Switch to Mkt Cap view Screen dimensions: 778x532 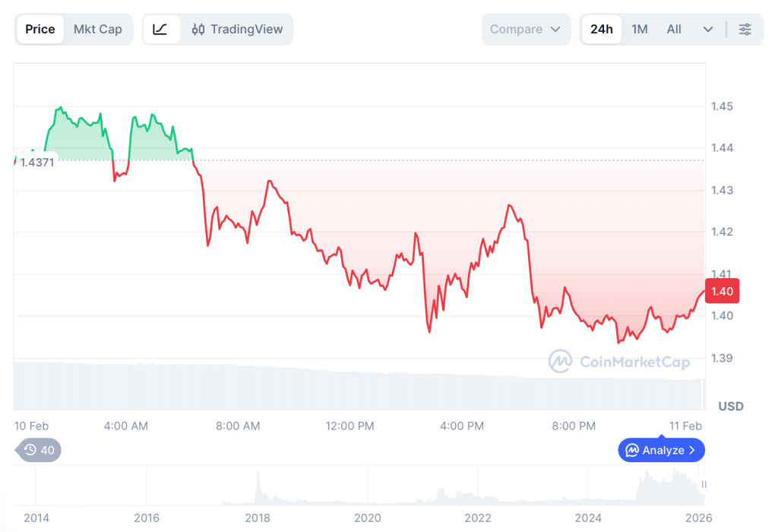click(x=98, y=29)
